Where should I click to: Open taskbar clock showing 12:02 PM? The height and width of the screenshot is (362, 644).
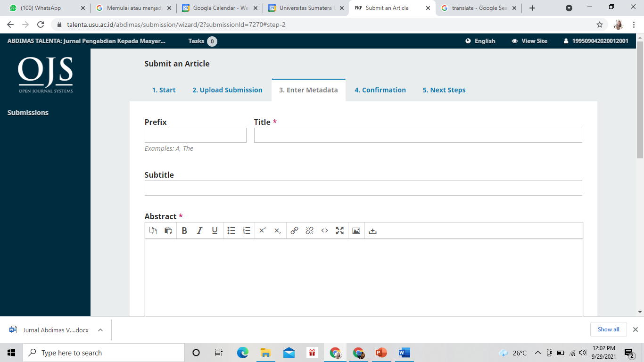(x=603, y=353)
